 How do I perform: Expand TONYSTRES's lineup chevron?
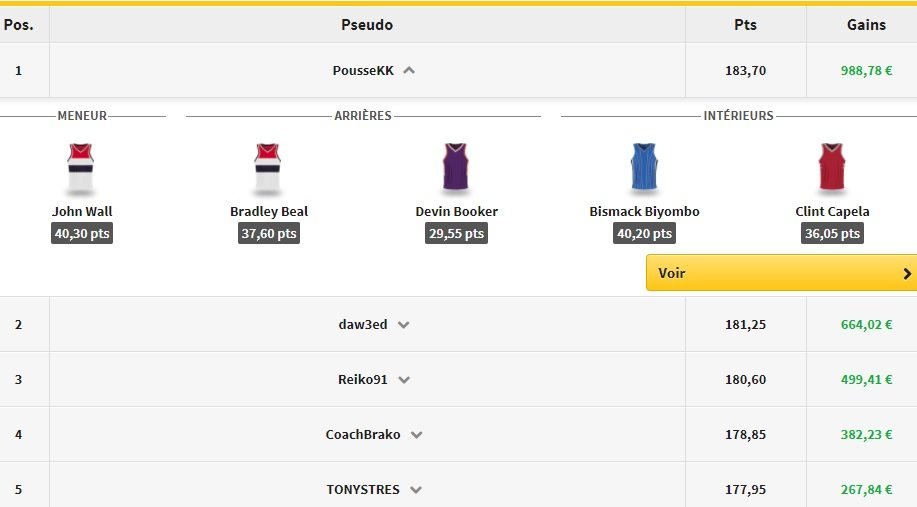tap(415, 490)
